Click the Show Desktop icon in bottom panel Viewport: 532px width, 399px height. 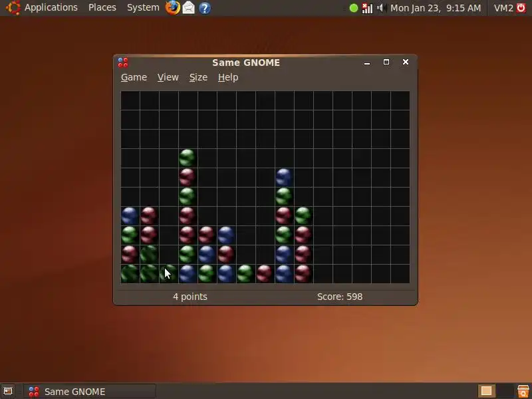pos(8,391)
